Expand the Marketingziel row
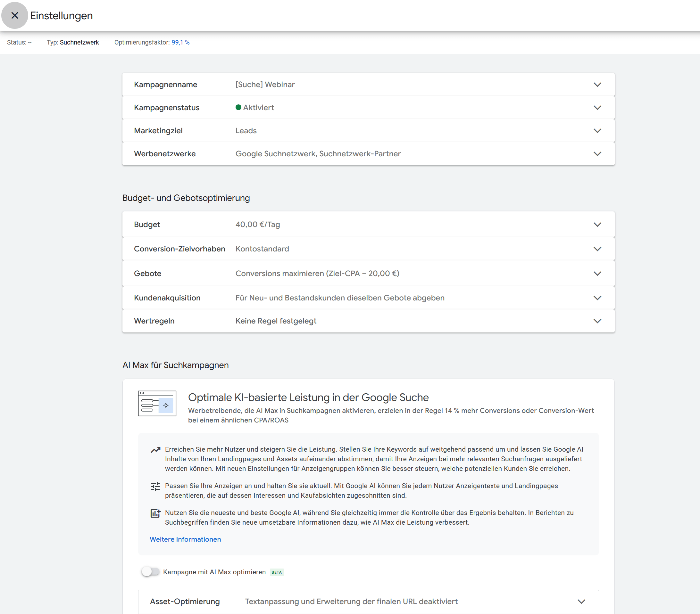Image resolution: width=700 pixels, height=614 pixels. [x=598, y=130]
